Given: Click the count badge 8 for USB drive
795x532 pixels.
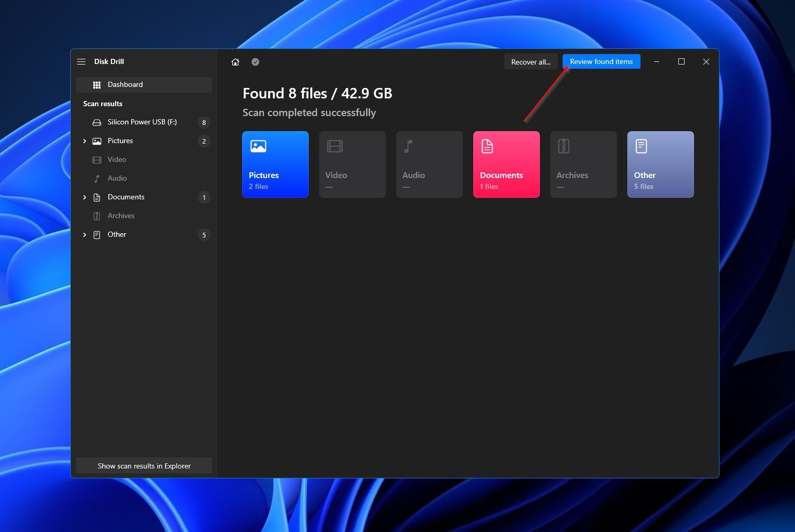Looking at the screenshot, I should tap(204, 122).
